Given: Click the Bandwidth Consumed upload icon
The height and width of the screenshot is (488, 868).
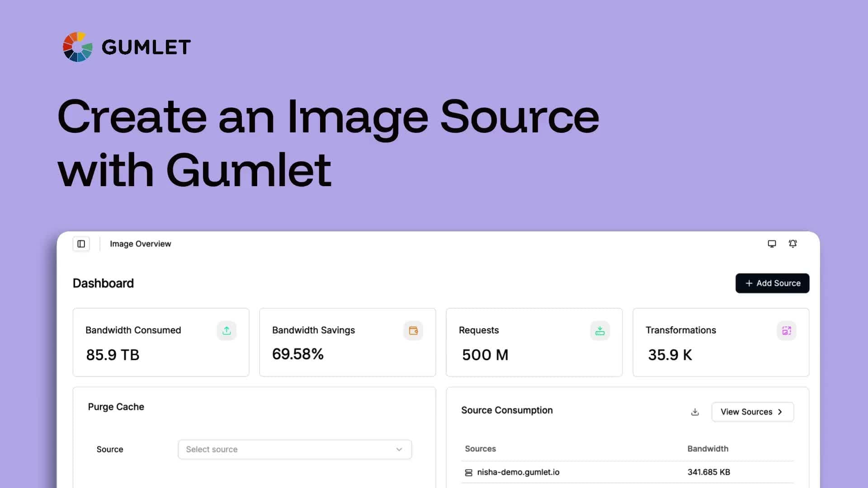Looking at the screenshot, I should (226, 331).
